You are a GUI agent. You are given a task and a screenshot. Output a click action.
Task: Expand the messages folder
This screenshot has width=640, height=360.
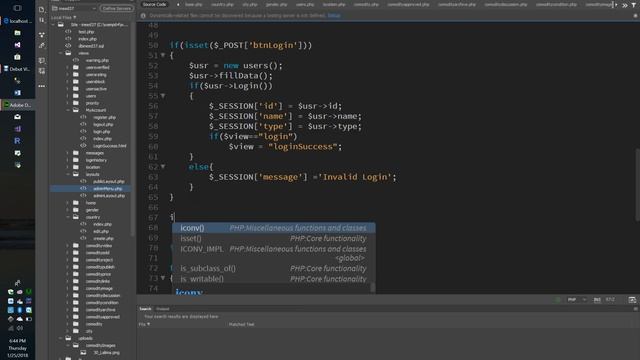tap(68, 153)
